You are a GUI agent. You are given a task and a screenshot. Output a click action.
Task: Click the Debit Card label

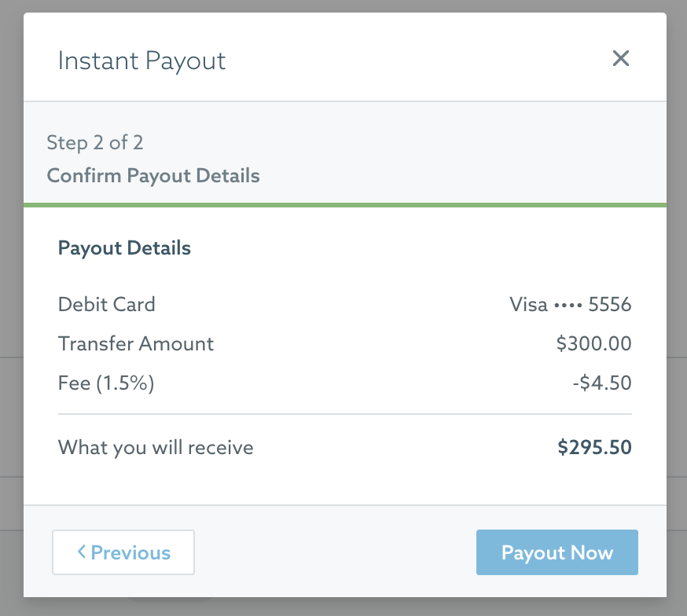tap(106, 304)
